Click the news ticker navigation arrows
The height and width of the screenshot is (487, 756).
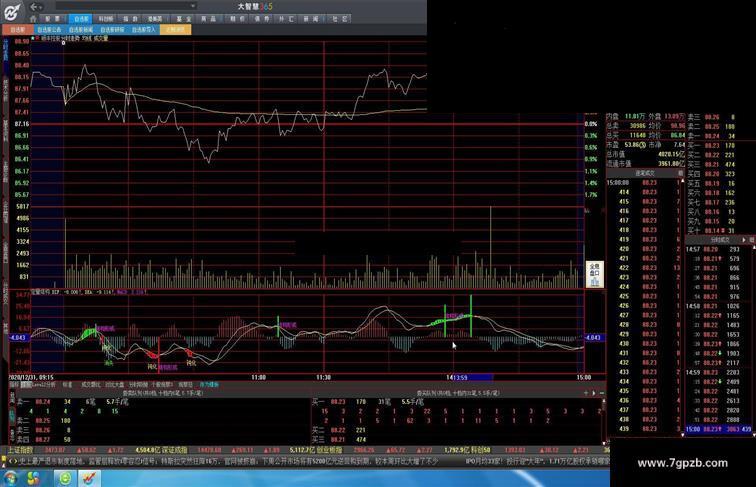[11, 461]
